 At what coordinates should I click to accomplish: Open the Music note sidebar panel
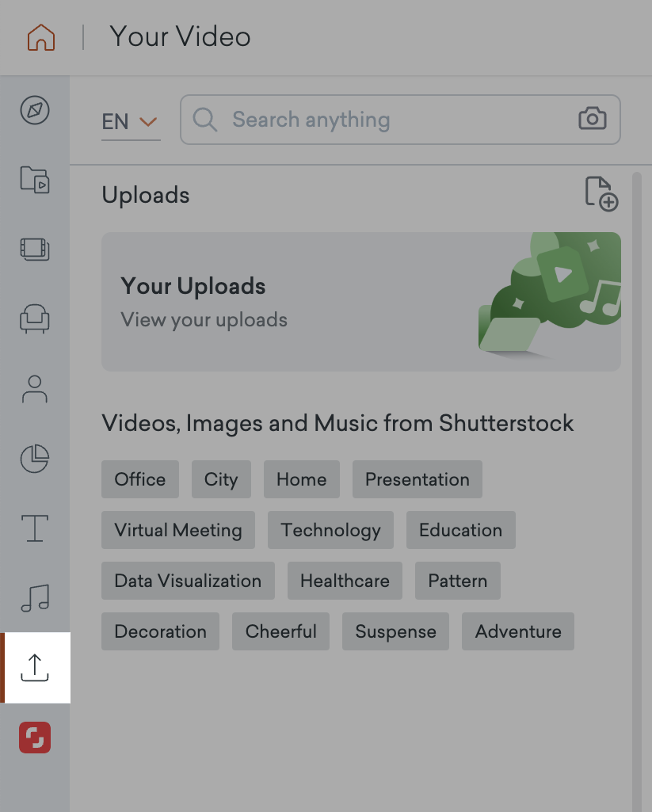tap(35, 598)
